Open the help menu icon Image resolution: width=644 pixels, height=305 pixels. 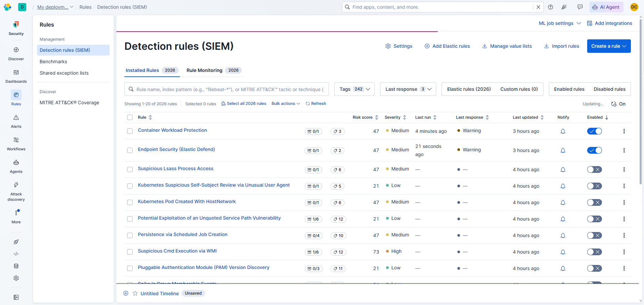[x=551, y=7]
